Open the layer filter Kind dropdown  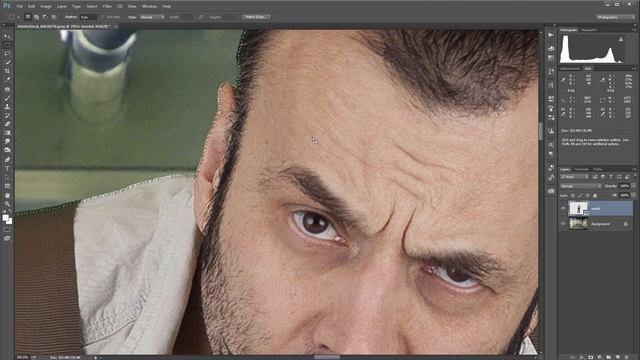point(574,177)
